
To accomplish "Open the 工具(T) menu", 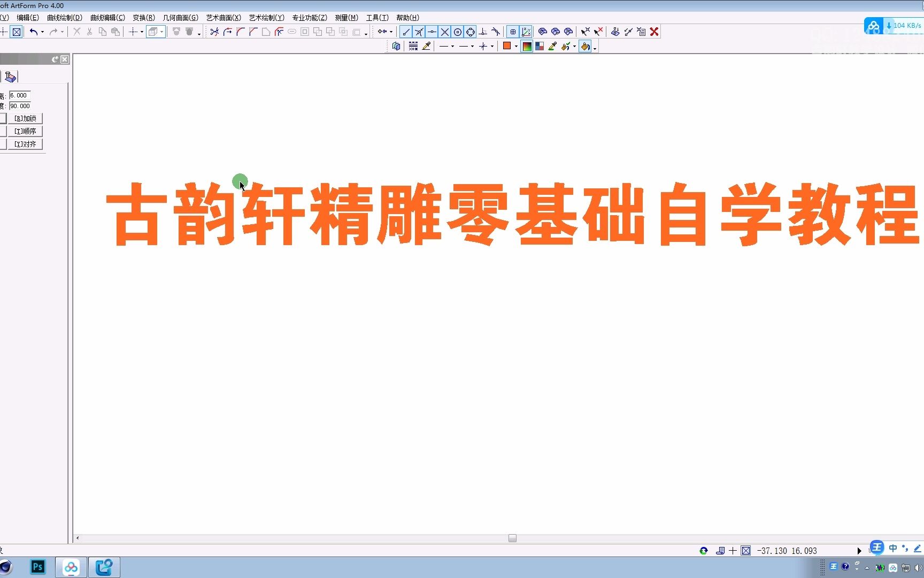I will coord(377,18).
